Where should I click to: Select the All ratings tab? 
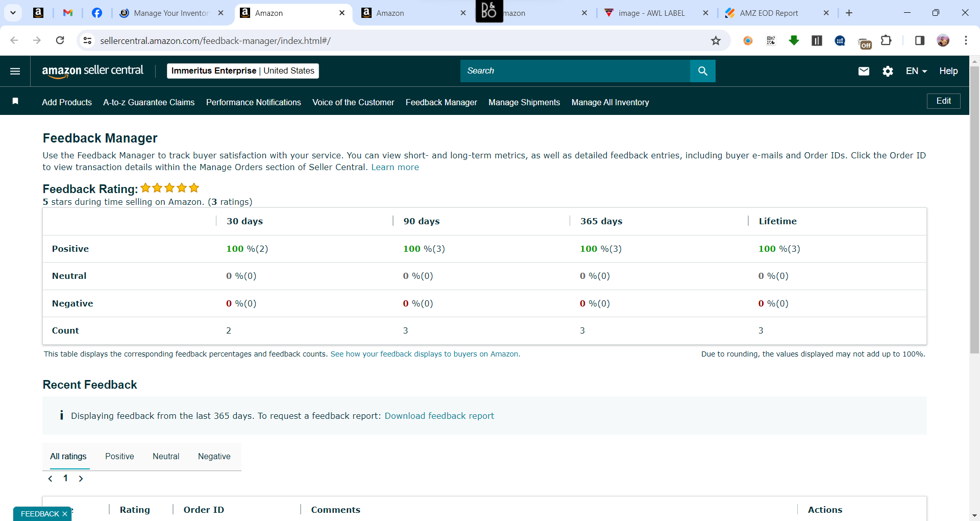pos(68,457)
